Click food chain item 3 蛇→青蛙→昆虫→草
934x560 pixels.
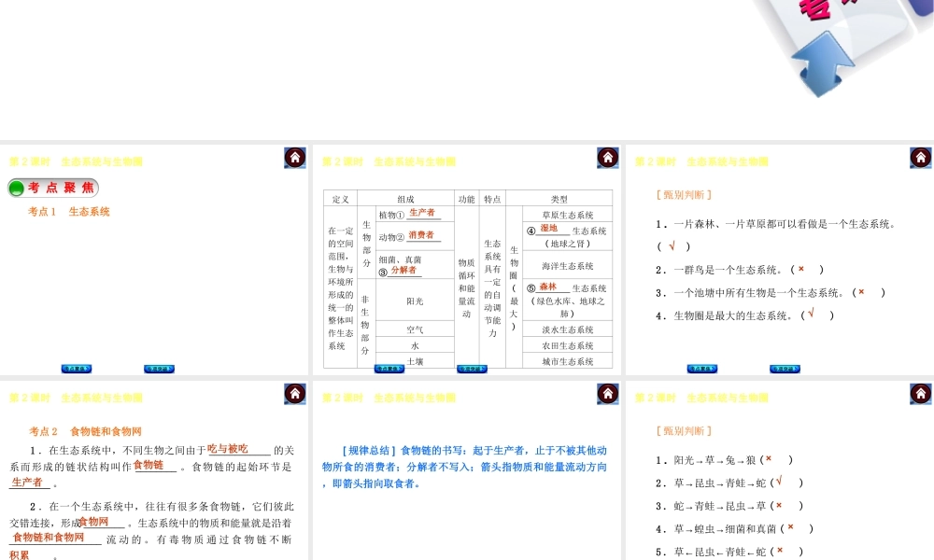pyautogui.click(x=729, y=506)
